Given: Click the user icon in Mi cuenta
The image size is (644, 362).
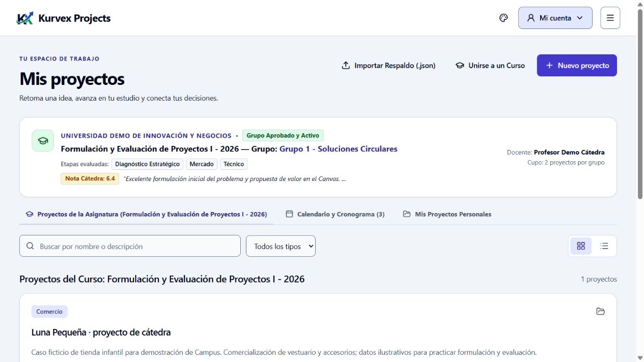Looking at the screenshot, I should [530, 18].
